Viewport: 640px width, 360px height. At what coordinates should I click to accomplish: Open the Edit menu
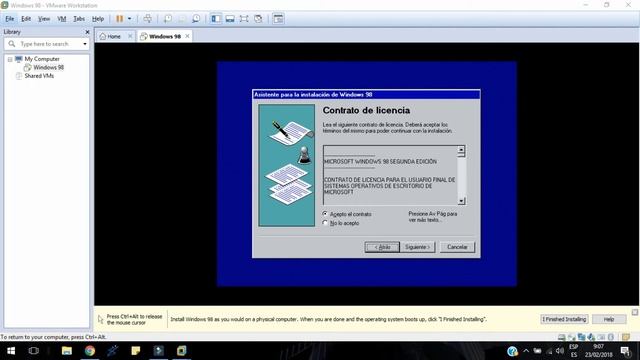point(26,19)
